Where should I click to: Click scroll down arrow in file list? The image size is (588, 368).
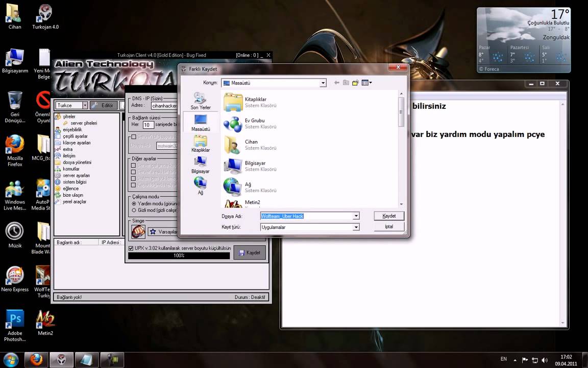tap(401, 204)
